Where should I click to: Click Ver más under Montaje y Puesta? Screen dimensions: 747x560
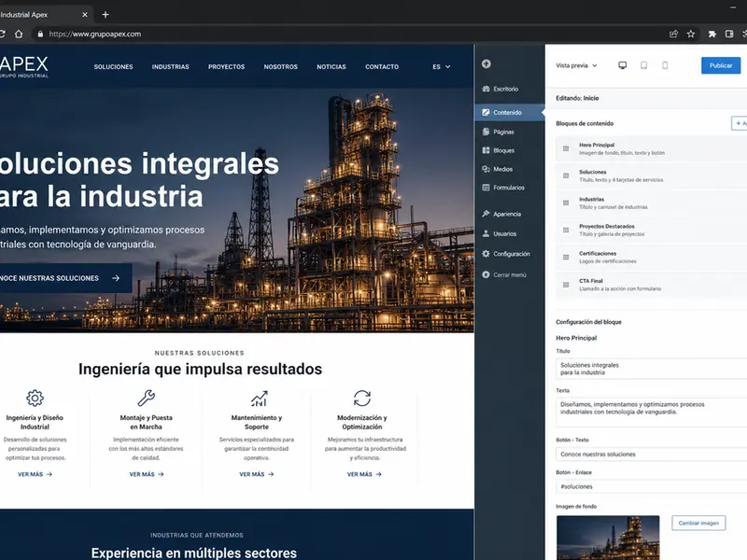[147, 474]
